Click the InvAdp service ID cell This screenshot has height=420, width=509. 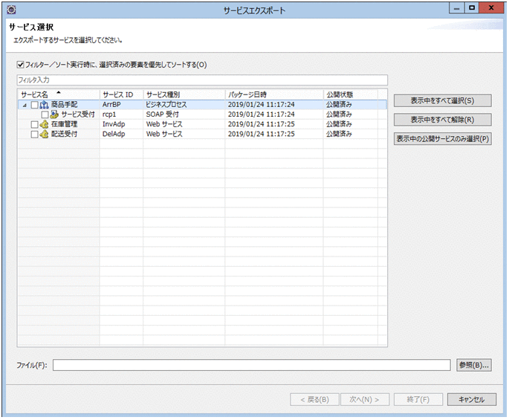(114, 124)
